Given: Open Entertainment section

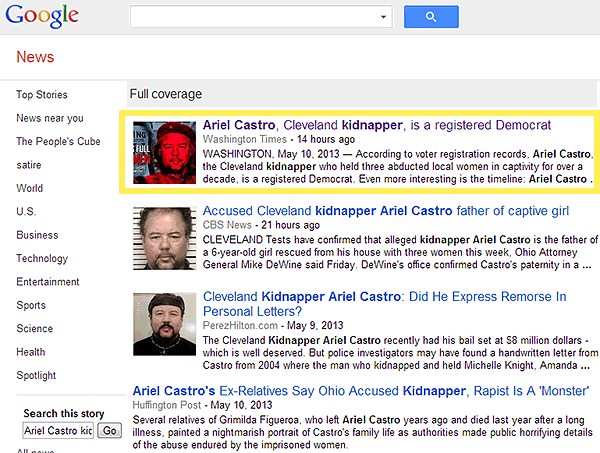Looking at the screenshot, I should [48, 282].
